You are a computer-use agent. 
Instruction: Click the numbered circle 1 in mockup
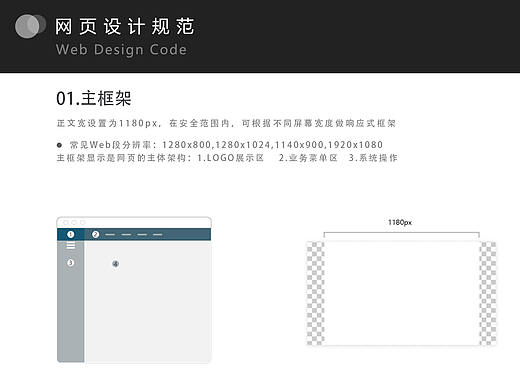coord(70,234)
